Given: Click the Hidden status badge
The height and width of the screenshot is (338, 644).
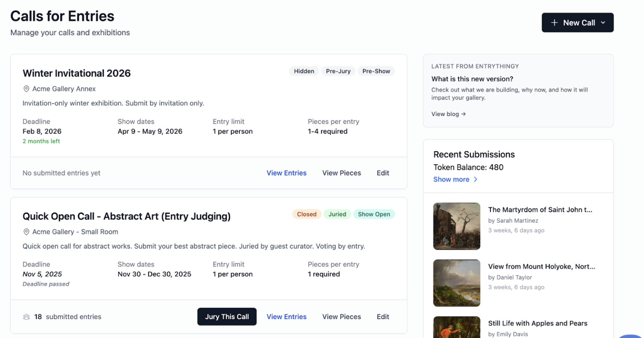Looking at the screenshot, I should (304, 71).
